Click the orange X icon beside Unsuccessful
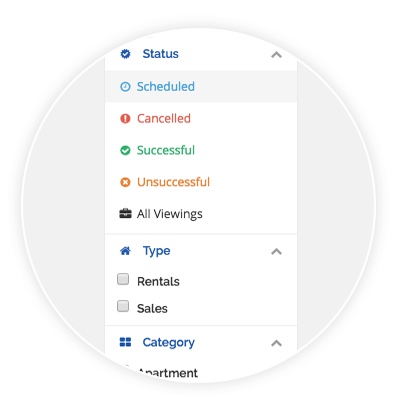This screenshot has width=398, height=398. point(125,182)
